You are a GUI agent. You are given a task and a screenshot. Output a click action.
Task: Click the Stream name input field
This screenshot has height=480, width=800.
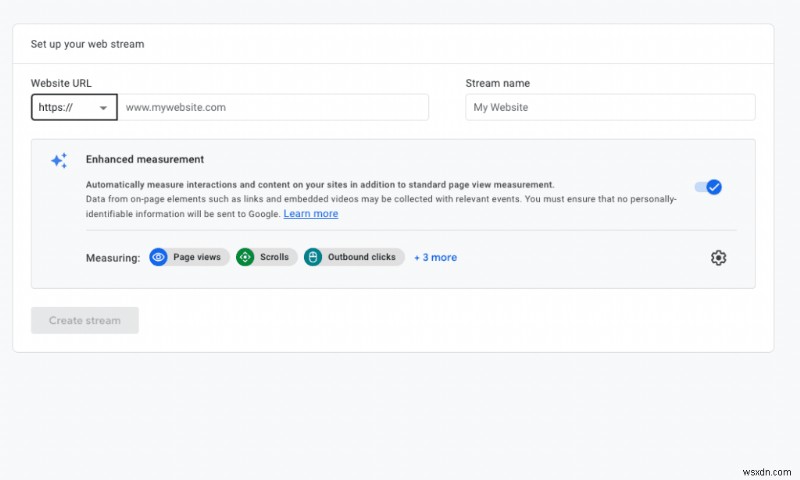(x=610, y=107)
